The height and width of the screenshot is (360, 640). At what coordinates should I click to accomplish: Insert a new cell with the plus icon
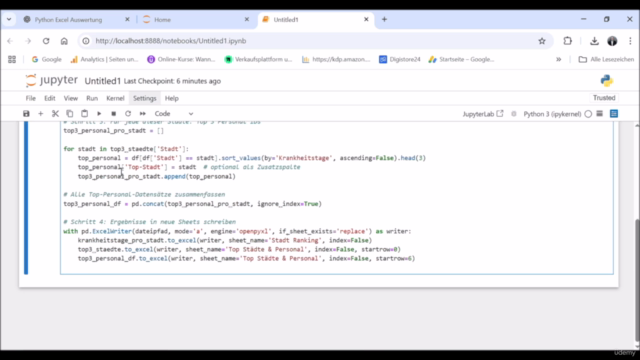click(x=40, y=114)
